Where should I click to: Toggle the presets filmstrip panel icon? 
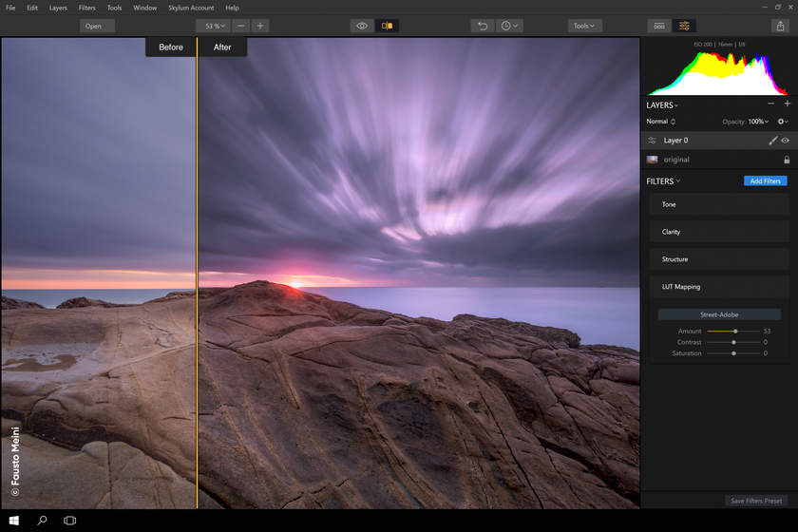point(659,26)
